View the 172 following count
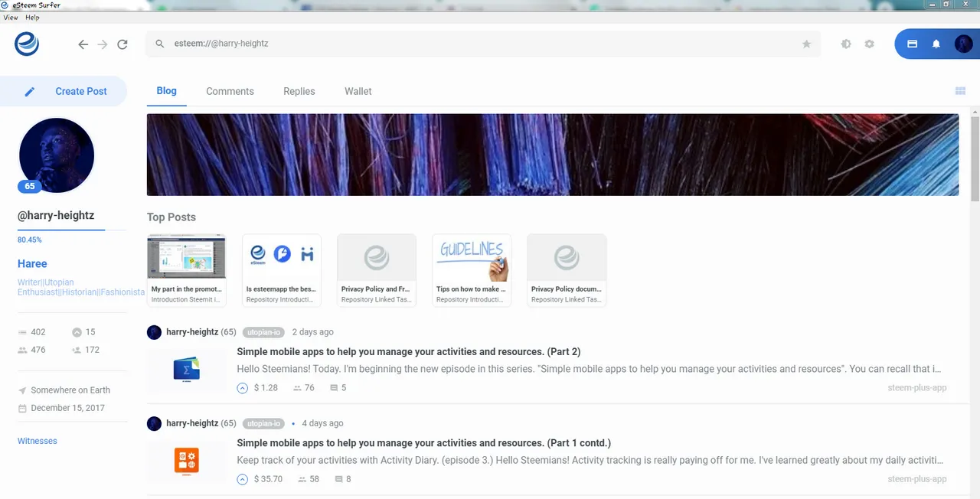The width and height of the screenshot is (980, 499). tap(86, 350)
